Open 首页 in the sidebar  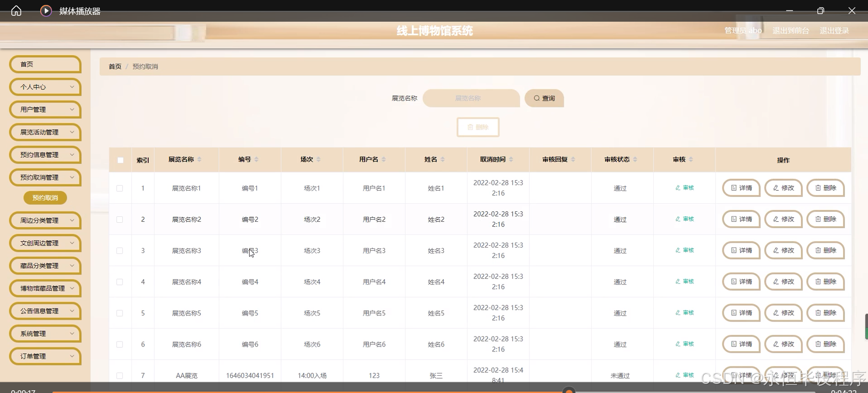[x=45, y=64]
